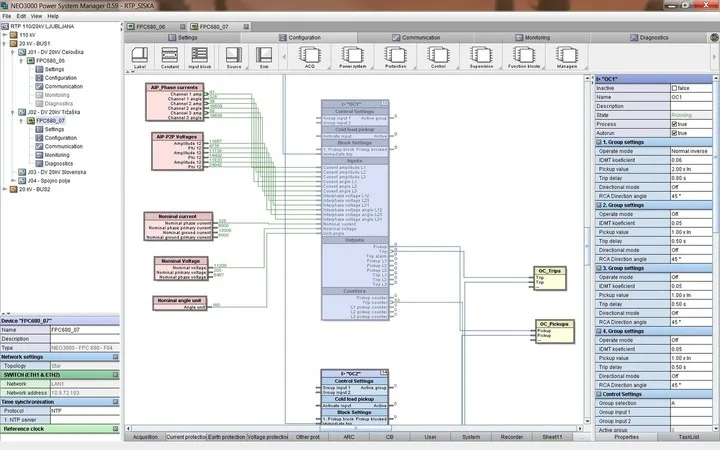Collapse the Network settings panel

click(116, 357)
